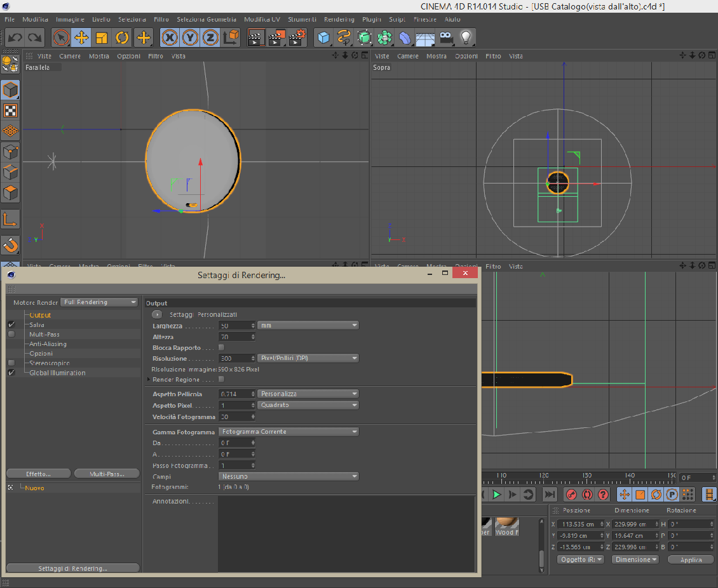The height and width of the screenshot is (588, 718).
Task: Open the mm units dropdown for Larghezza
Action: (308, 325)
